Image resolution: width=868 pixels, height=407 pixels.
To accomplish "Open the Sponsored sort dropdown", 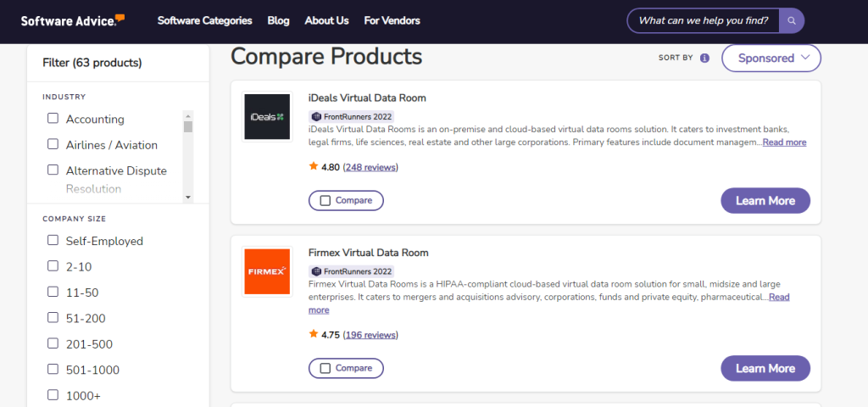I will click(x=771, y=59).
